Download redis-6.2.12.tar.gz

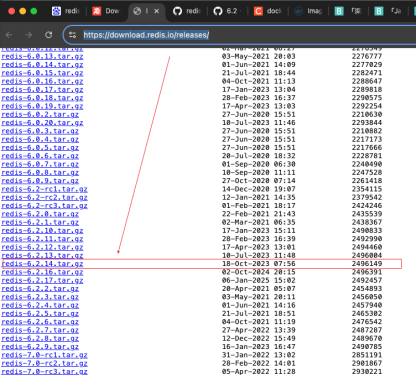click(x=42, y=247)
